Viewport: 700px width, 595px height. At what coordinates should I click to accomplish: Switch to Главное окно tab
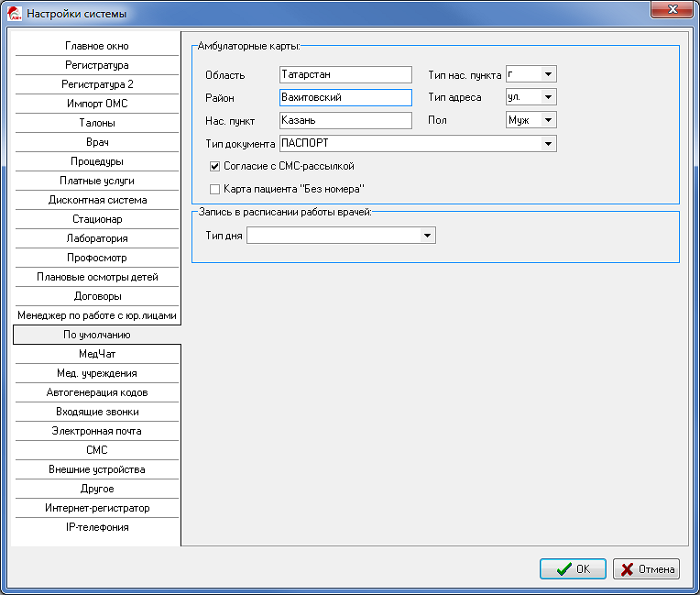click(97, 46)
